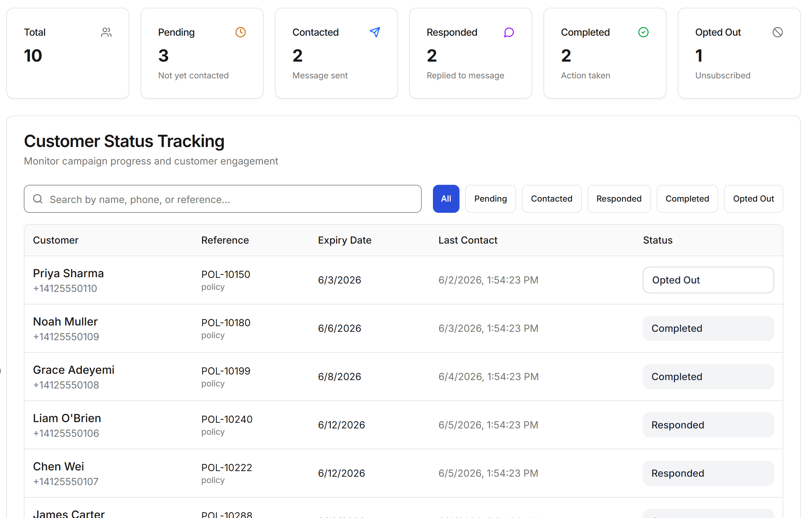
Task: Click the Expiry Date column header
Action: 345,240
